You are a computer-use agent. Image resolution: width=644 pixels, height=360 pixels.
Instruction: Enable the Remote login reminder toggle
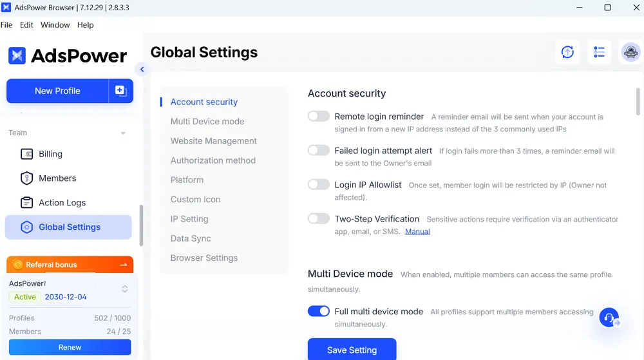coord(319,116)
